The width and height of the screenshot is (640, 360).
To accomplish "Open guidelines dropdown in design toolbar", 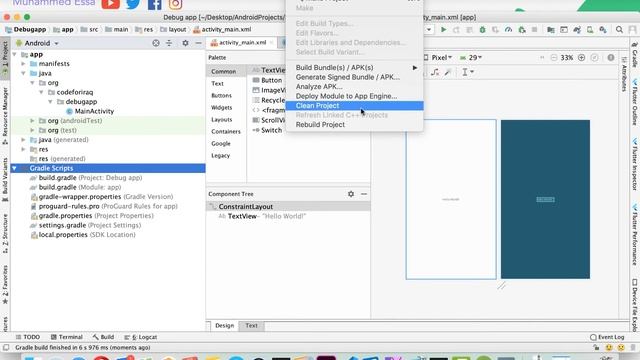I will (468, 72).
